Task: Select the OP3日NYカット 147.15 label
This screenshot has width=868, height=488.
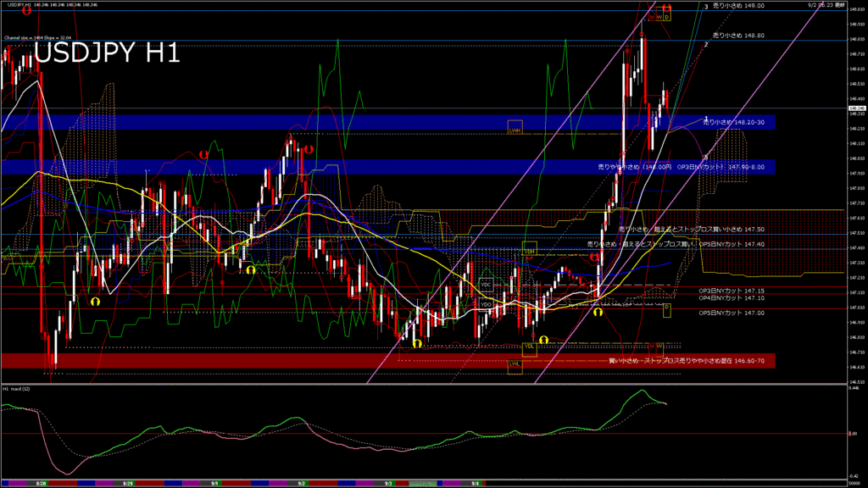Action: (x=731, y=291)
